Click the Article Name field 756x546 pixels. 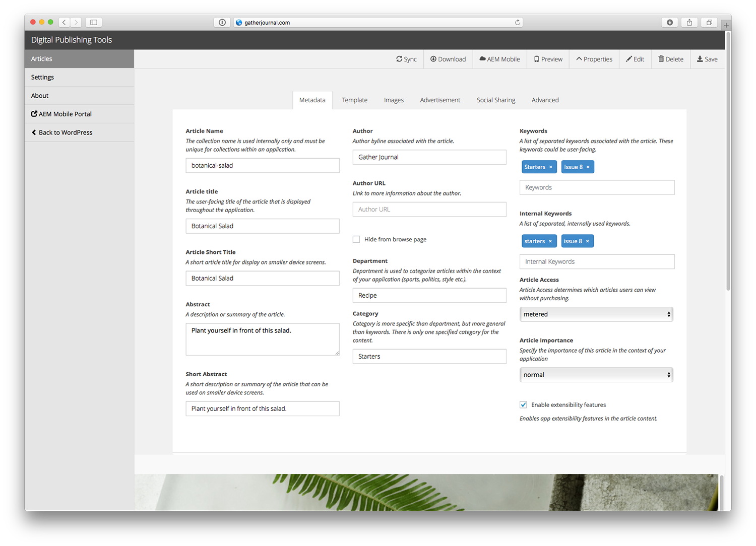click(x=263, y=165)
